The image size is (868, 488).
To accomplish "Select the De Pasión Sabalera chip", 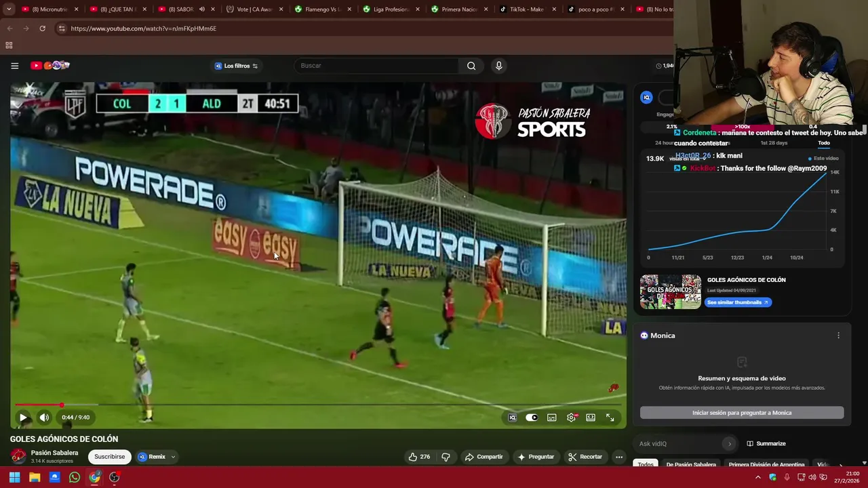I will click(x=691, y=464).
